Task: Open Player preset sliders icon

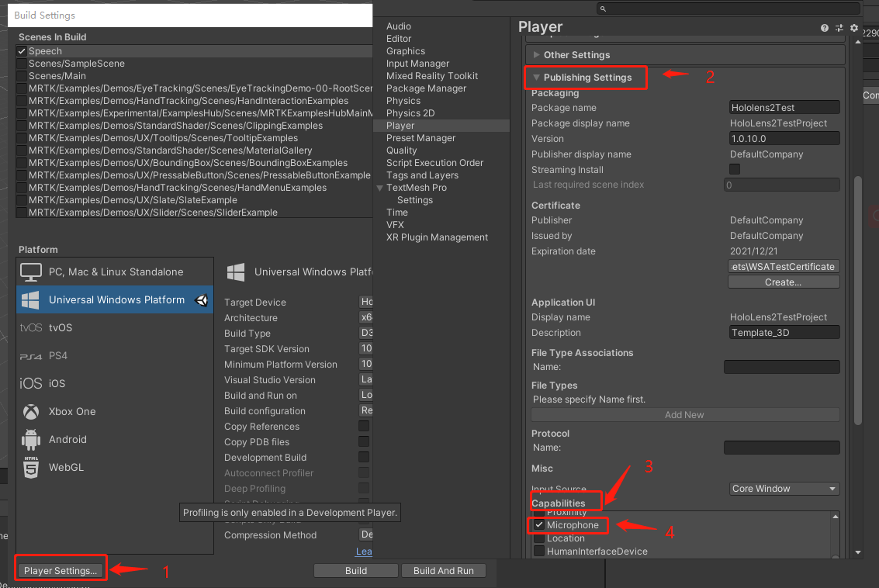Action: pos(839,28)
